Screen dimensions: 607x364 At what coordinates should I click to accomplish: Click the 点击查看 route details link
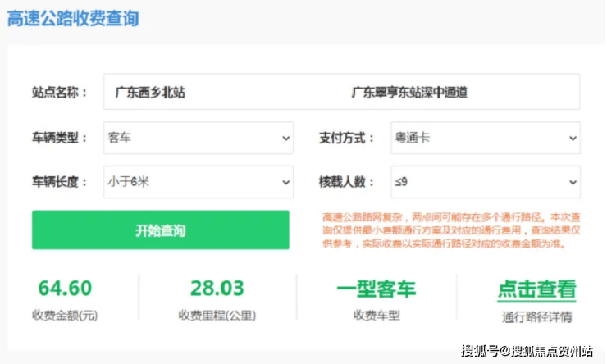(x=536, y=289)
